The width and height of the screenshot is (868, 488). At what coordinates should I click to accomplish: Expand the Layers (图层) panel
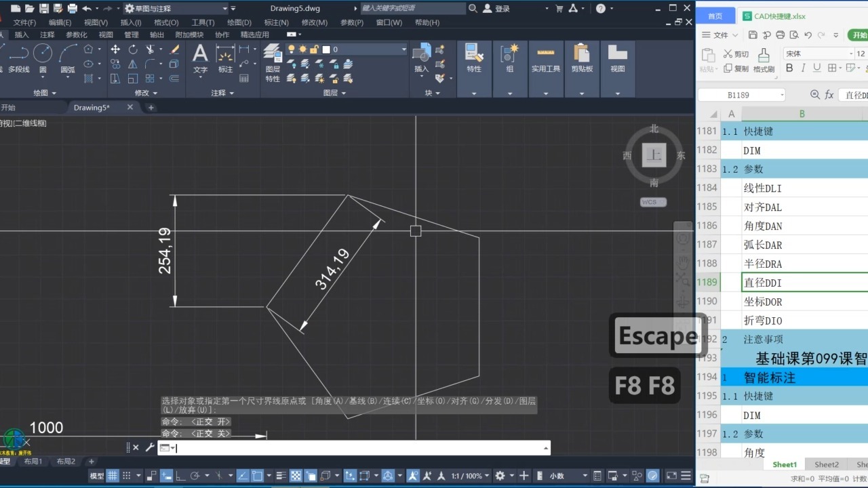pos(334,93)
